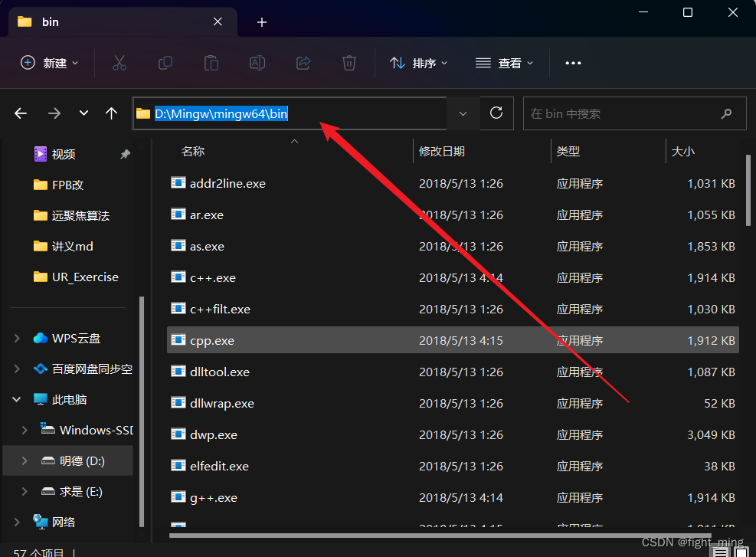Select the dlltool.exe file
Viewport: 756px width, 557px height.
(453, 372)
